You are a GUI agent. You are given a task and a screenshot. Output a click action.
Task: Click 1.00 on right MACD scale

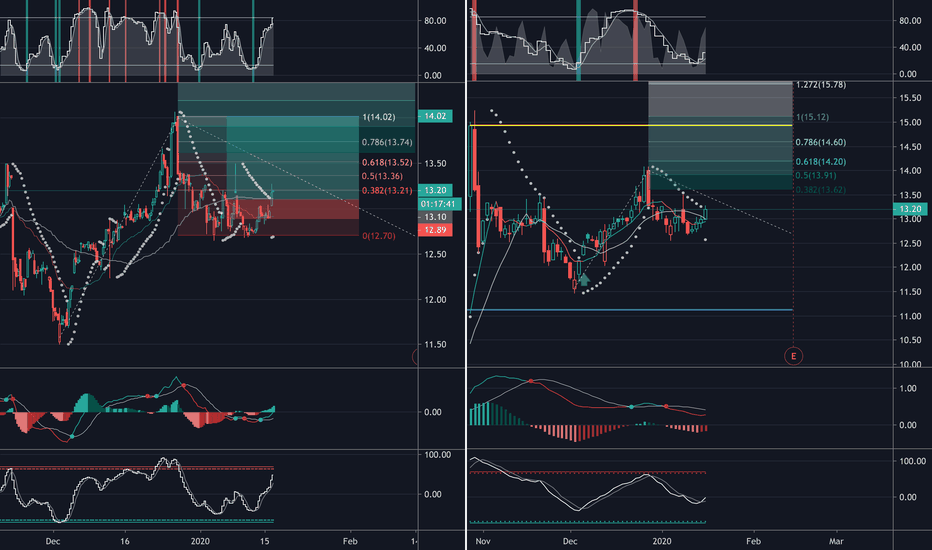click(x=908, y=388)
